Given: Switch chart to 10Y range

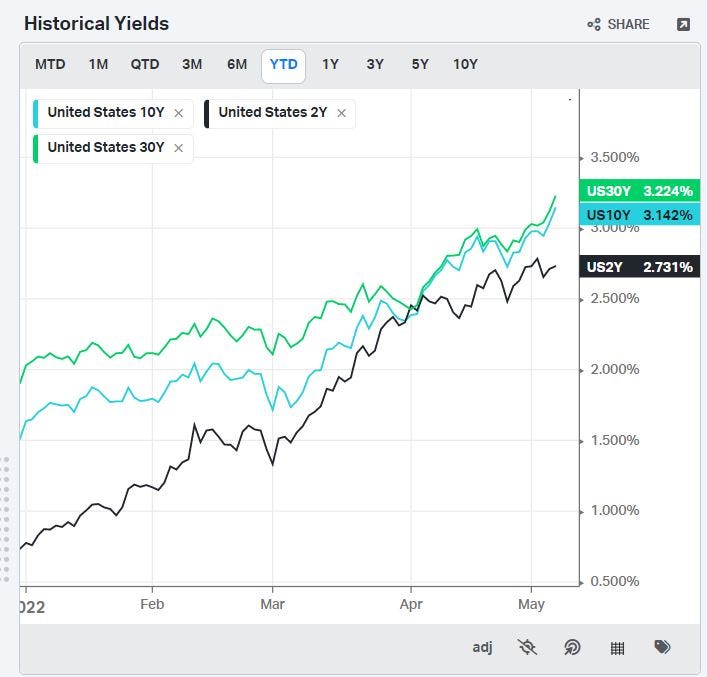Looking at the screenshot, I should click(x=465, y=64).
